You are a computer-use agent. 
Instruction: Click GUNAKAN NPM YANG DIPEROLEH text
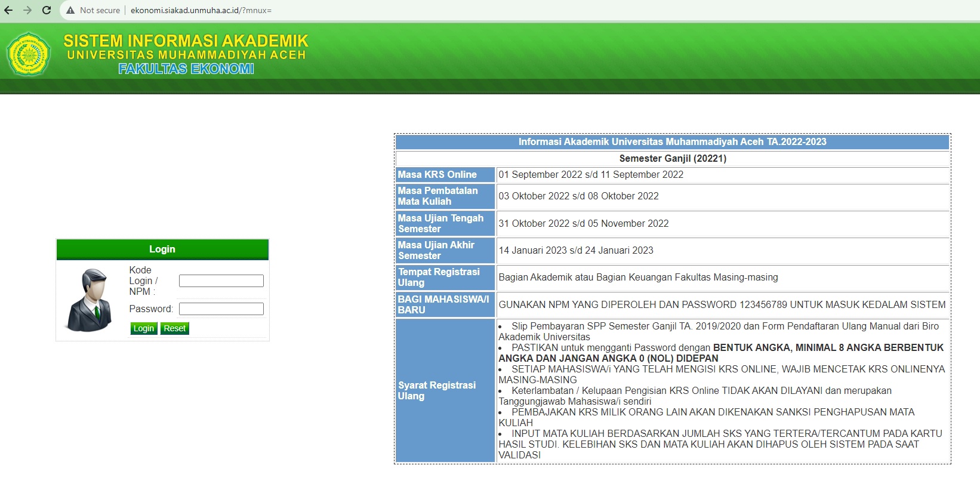point(723,305)
